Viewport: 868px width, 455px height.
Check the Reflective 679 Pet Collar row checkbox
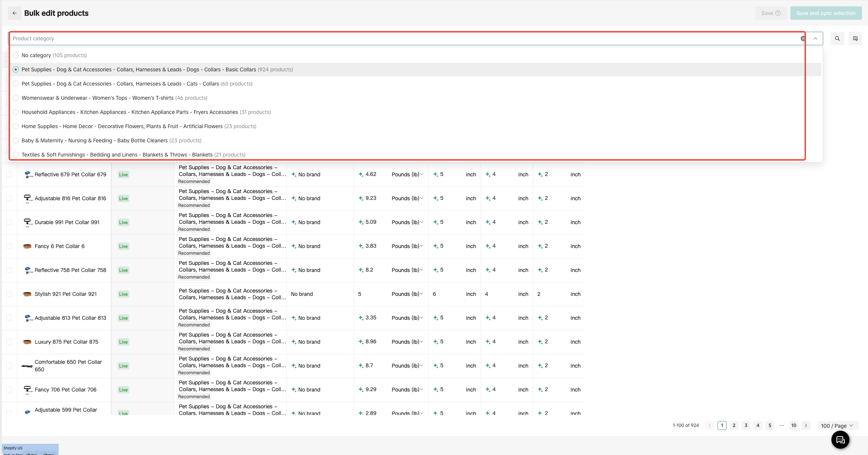pos(9,174)
